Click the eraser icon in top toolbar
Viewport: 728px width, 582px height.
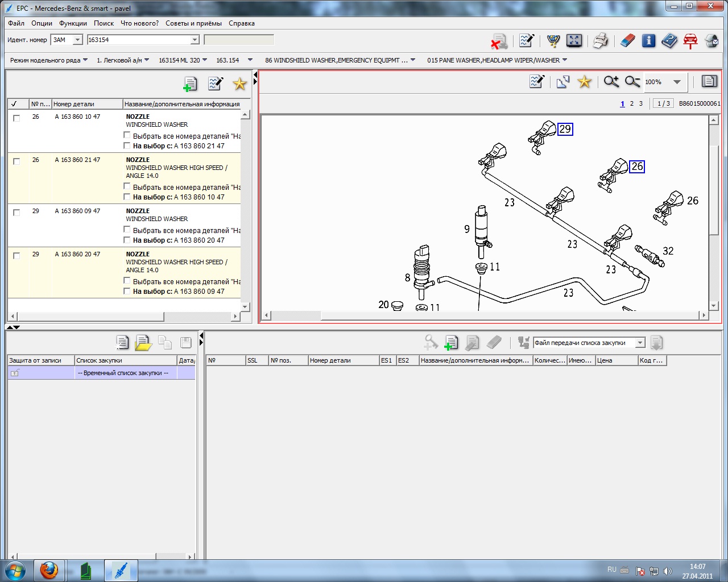[627, 41]
